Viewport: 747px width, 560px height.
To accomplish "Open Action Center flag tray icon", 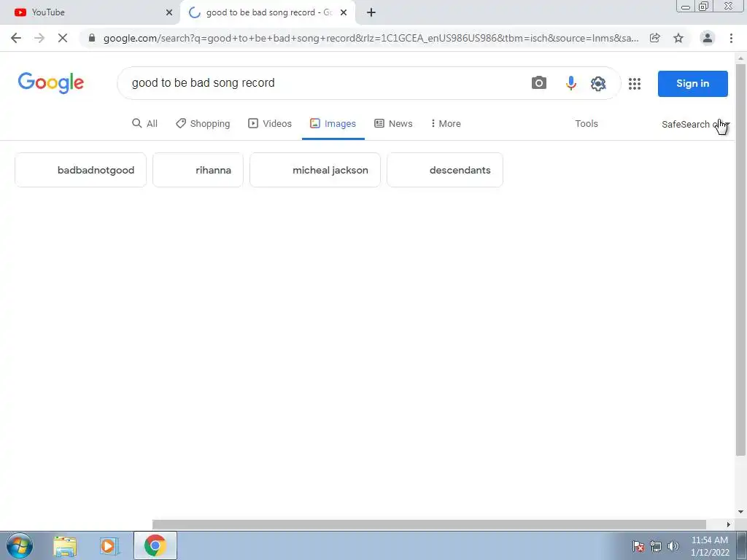I will pos(638,546).
